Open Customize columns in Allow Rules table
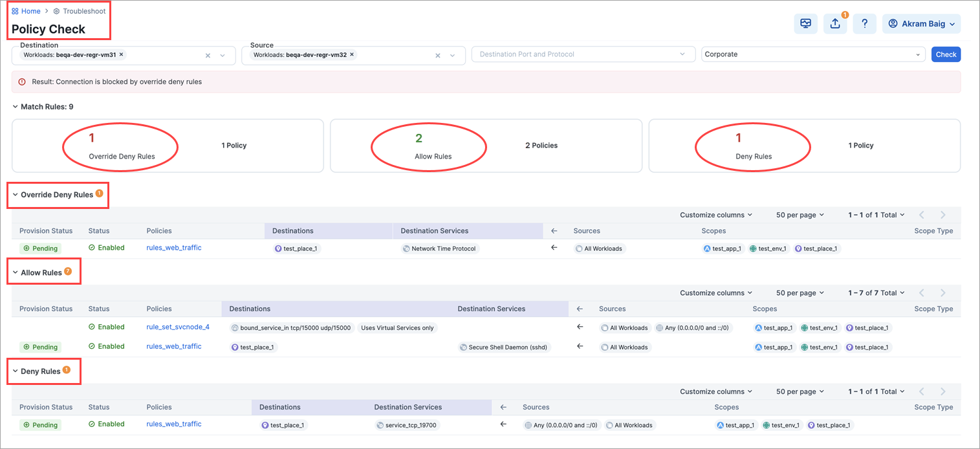 click(x=716, y=293)
